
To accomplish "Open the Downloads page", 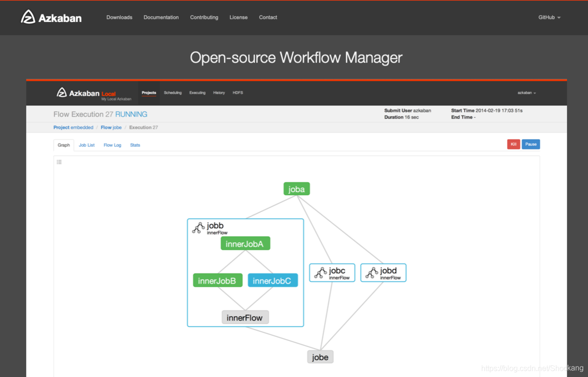I will (119, 17).
